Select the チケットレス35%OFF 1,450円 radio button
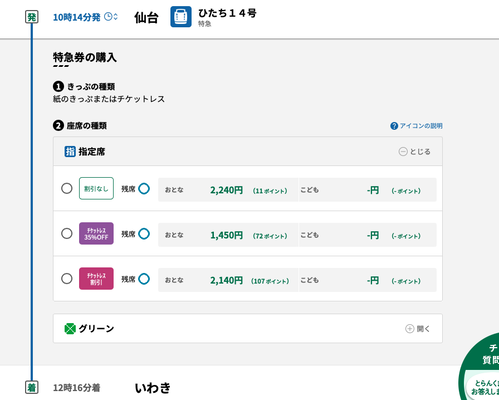The image size is (499, 400). (67, 233)
